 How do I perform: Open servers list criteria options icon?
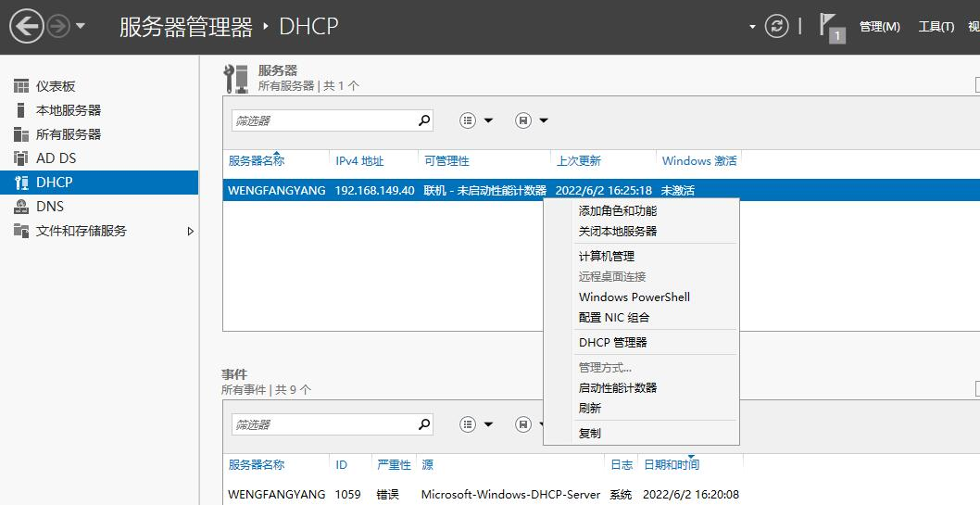(x=468, y=120)
